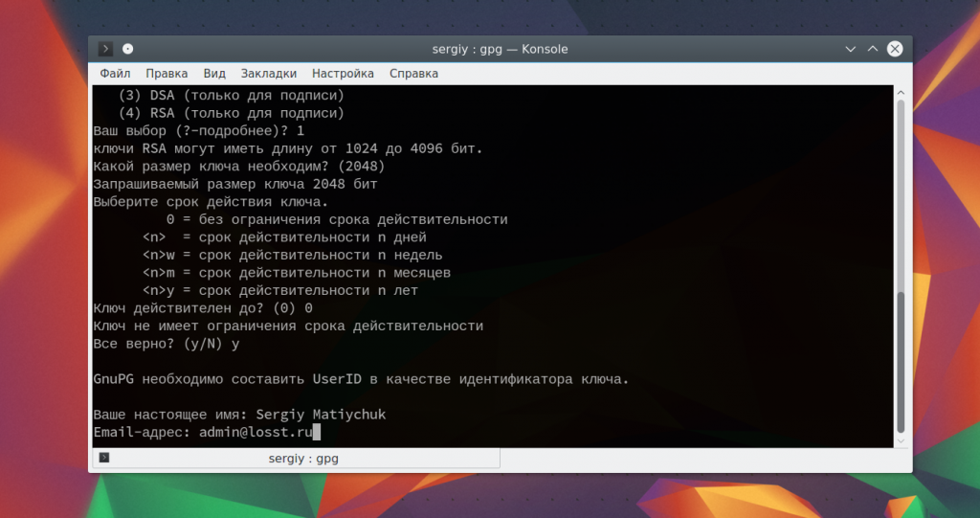Click the terminal icon in the session tab

click(x=104, y=459)
